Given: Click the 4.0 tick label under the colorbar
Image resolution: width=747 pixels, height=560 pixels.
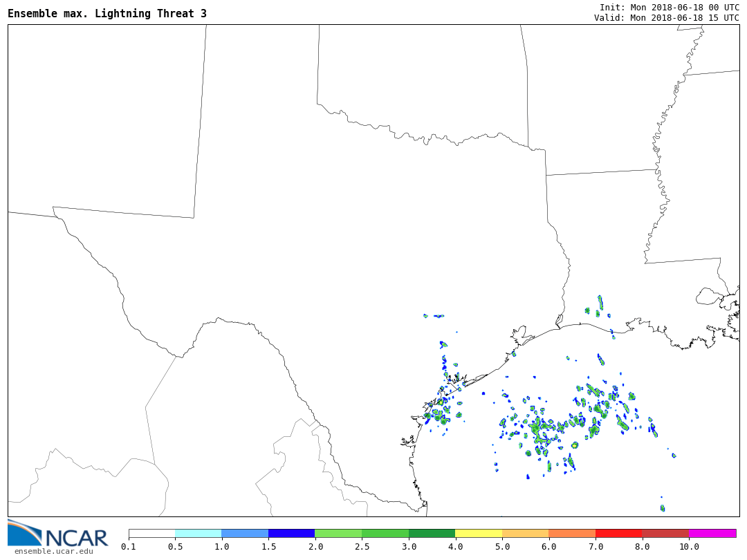Looking at the screenshot, I should (455, 547).
